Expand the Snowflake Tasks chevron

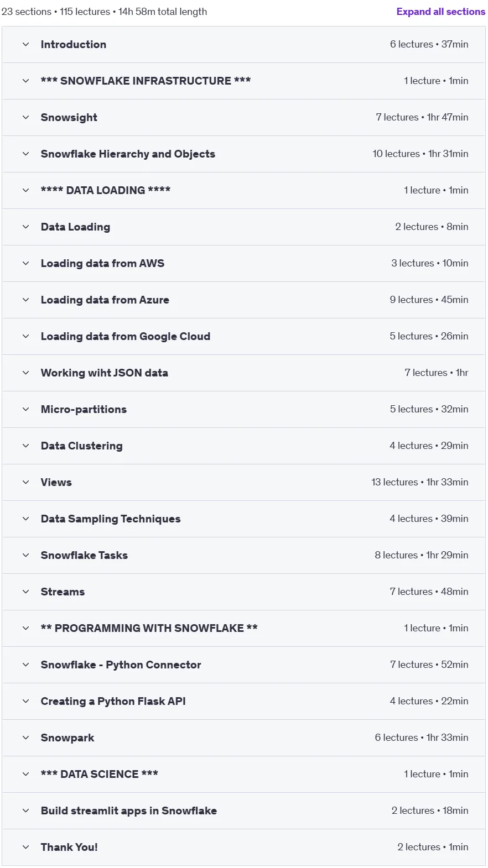coord(25,555)
